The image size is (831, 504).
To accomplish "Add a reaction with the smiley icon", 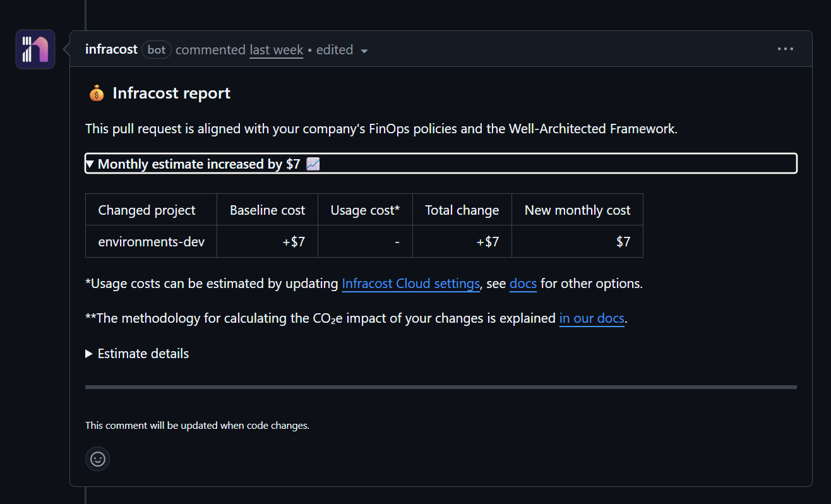I will (97, 459).
